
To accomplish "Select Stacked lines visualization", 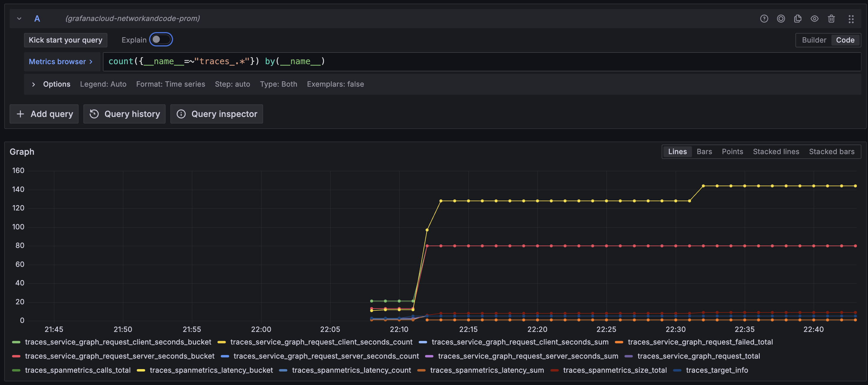I will [776, 152].
